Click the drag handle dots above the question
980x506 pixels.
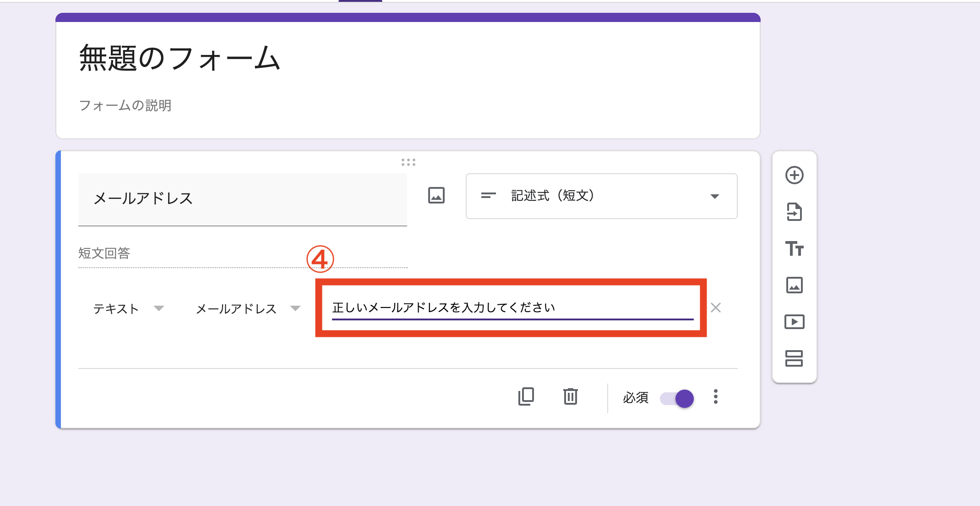coord(408,162)
